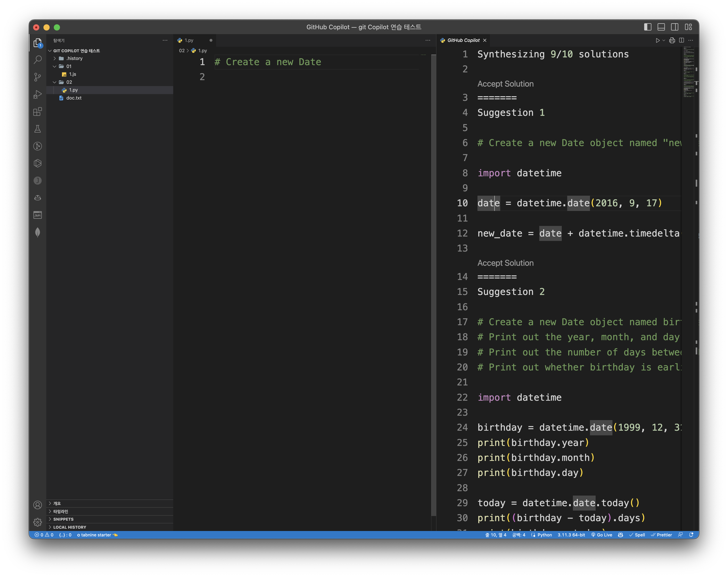Expand the 개요 outline section

[110, 503]
